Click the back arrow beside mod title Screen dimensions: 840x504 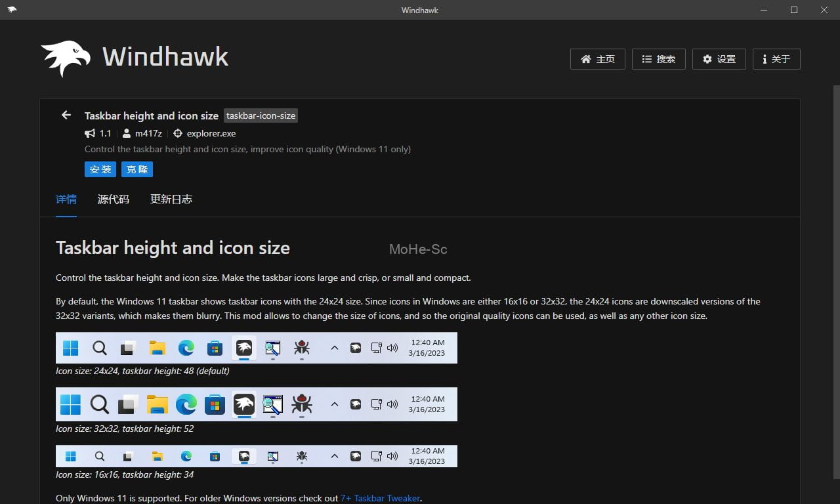pos(66,115)
